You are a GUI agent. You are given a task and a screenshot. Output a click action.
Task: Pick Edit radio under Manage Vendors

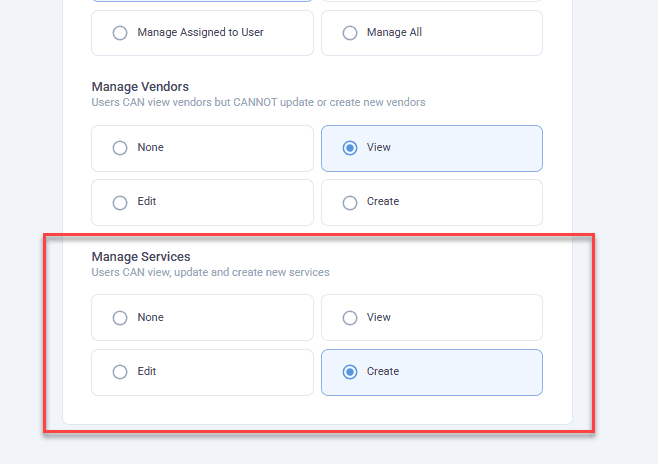click(x=120, y=202)
